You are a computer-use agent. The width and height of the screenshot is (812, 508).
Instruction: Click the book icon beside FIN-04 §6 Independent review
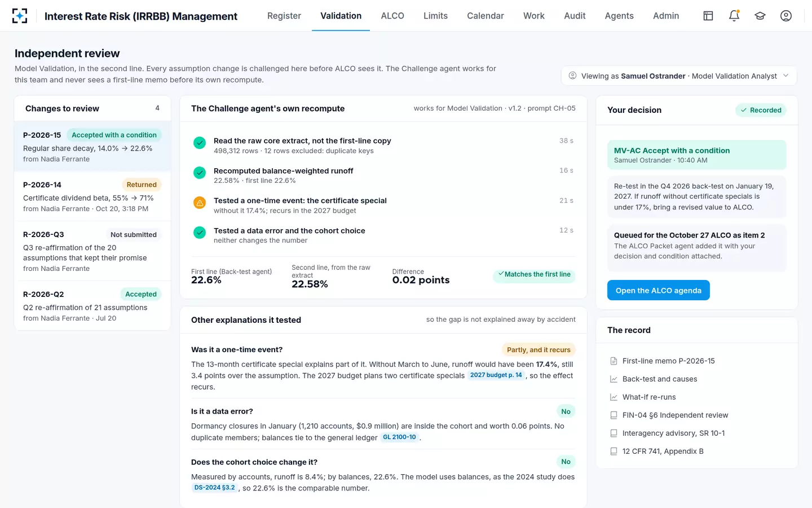[614, 415]
